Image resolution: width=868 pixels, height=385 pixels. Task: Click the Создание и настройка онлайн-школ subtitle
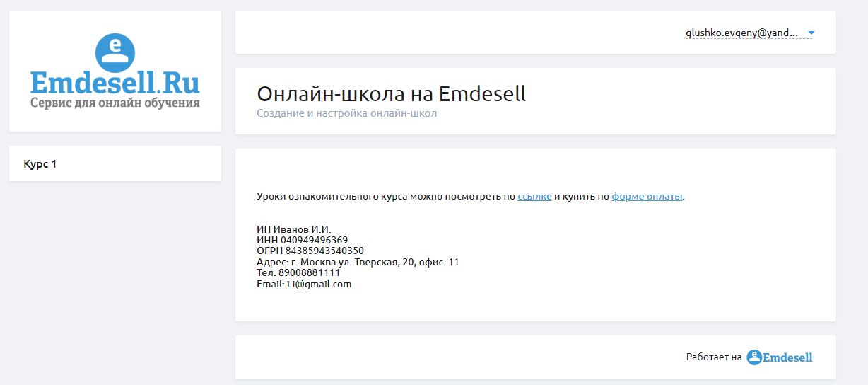pos(346,113)
